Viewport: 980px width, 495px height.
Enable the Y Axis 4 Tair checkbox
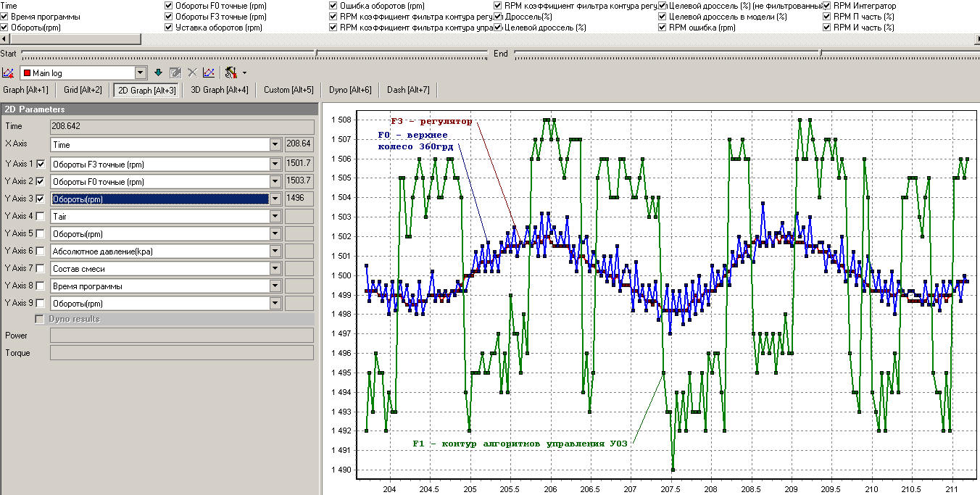(41, 217)
